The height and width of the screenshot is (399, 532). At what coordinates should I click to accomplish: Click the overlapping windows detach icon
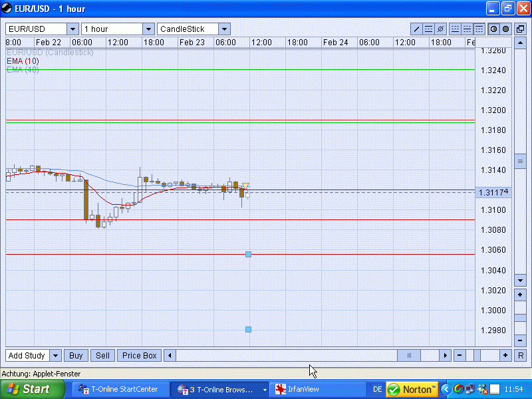(x=520, y=29)
